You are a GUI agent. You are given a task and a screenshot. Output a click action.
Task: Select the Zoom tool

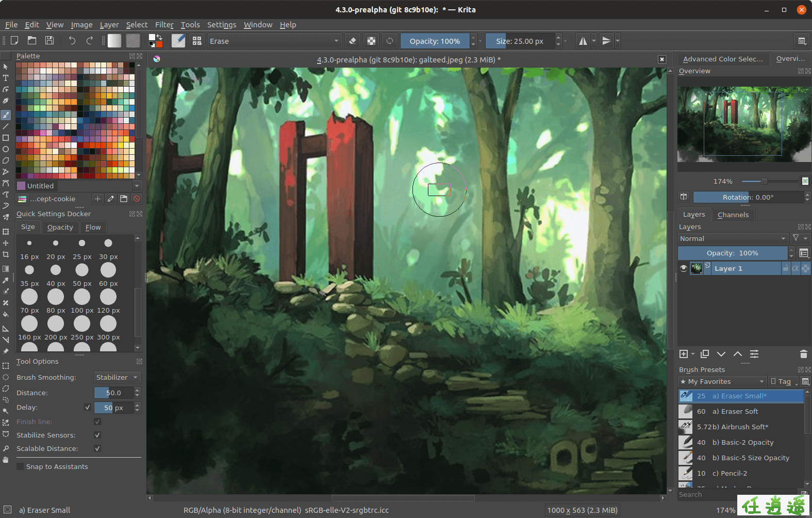[6, 448]
